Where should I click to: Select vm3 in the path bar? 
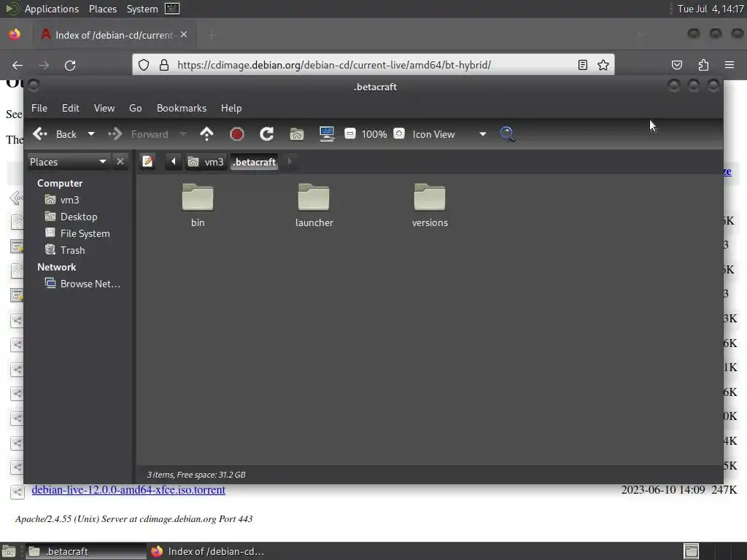[206, 162]
